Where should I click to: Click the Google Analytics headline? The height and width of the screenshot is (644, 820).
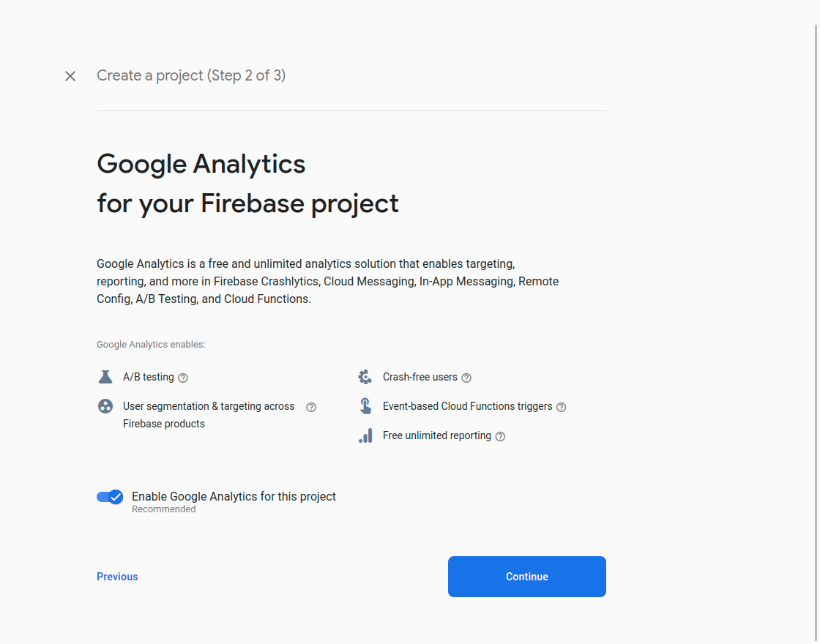pos(201,164)
